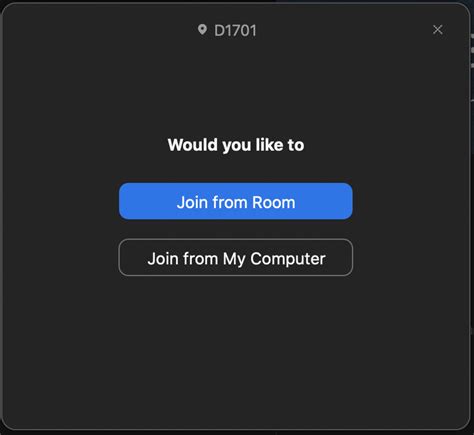Close the dialog with the X icon
This screenshot has width=474, height=435.
tap(437, 30)
